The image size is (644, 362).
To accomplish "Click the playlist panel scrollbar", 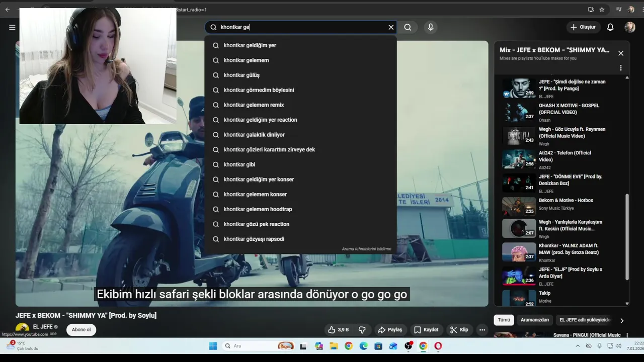I will [x=627, y=237].
